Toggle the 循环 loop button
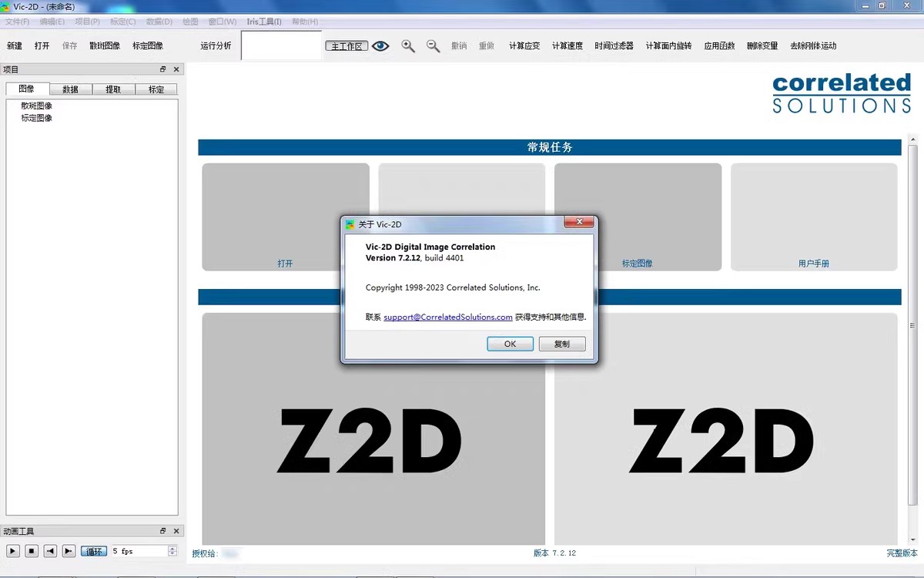This screenshot has height=578, width=924. (94, 551)
